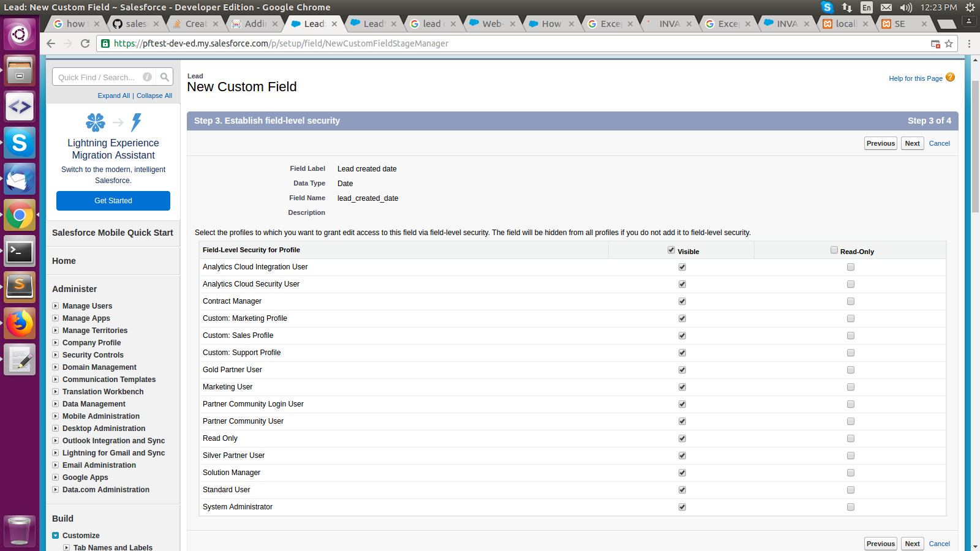
Task: Expand the Manage Users section
Action: click(x=56, y=306)
